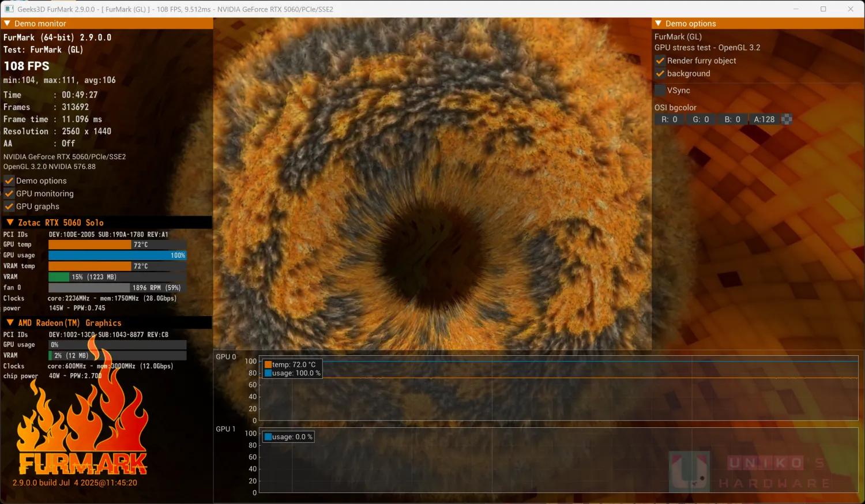Click the A:128 alpha field
The height and width of the screenshot is (504, 865).
(764, 119)
